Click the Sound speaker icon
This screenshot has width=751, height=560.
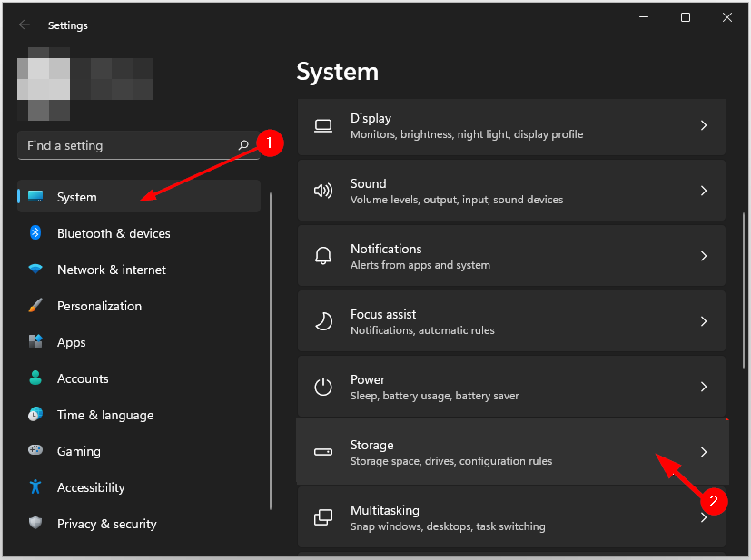[x=323, y=192]
